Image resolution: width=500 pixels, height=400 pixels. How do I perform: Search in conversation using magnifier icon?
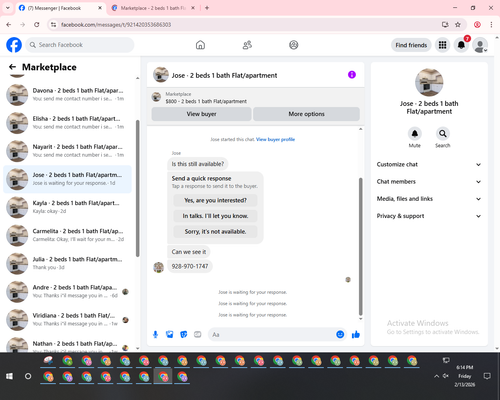coord(442,134)
